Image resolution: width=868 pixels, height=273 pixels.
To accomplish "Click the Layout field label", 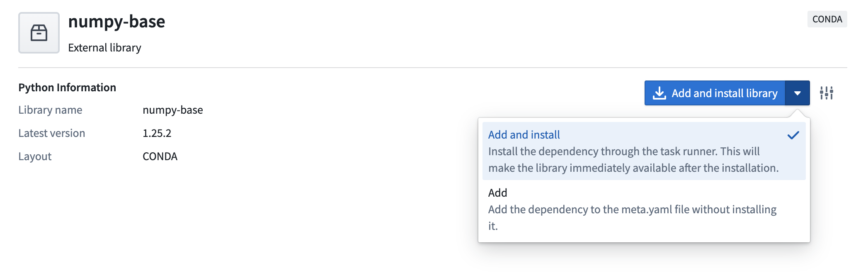I will pyautogui.click(x=35, y=156).
